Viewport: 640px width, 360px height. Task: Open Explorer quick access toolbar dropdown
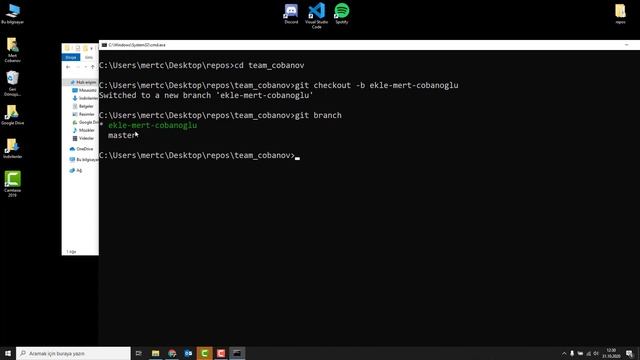tap(91, 48)
